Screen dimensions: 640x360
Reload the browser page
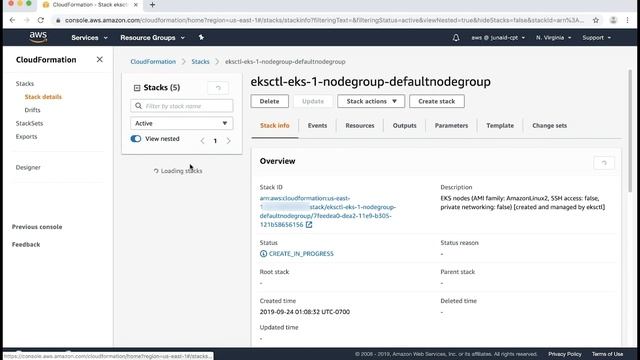(40, 20)
